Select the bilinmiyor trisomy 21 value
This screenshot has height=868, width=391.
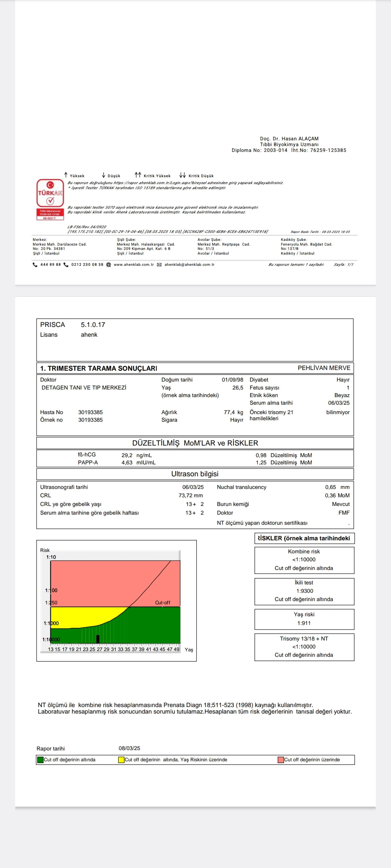pyautogui.click(x=338, y=412)
